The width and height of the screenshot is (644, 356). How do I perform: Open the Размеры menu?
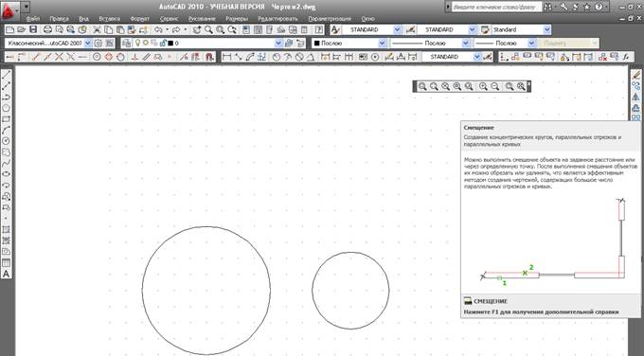[237, 19]
